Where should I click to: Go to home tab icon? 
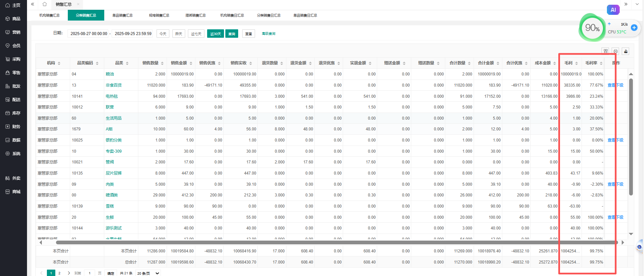click(x=45, y=4)
